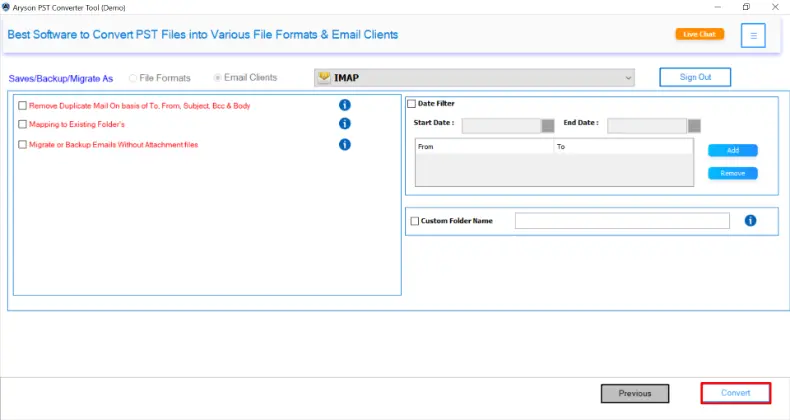
Task: Click the Custom Folder Name text field
Action: pyautogui.click(x=622, y=221)
